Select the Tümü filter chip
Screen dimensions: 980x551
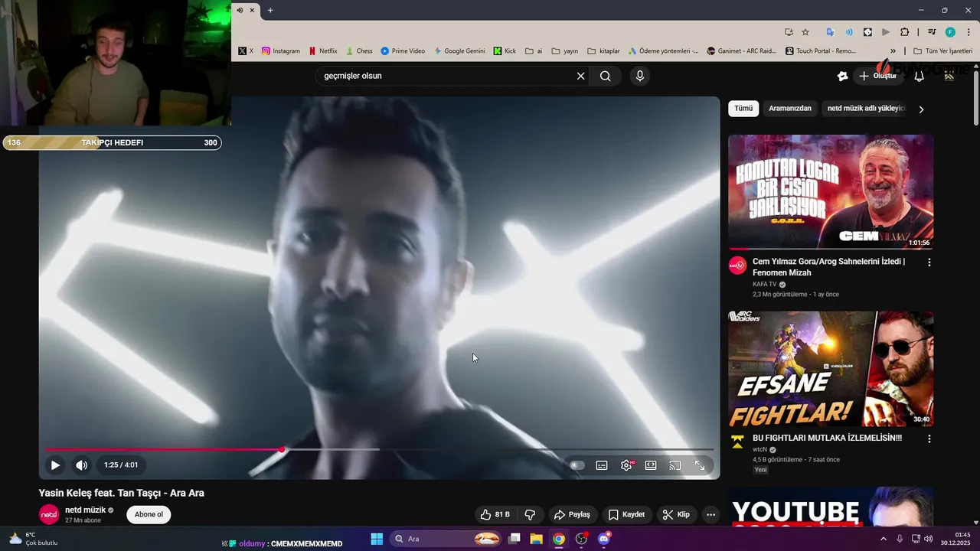tap(743, 109)
